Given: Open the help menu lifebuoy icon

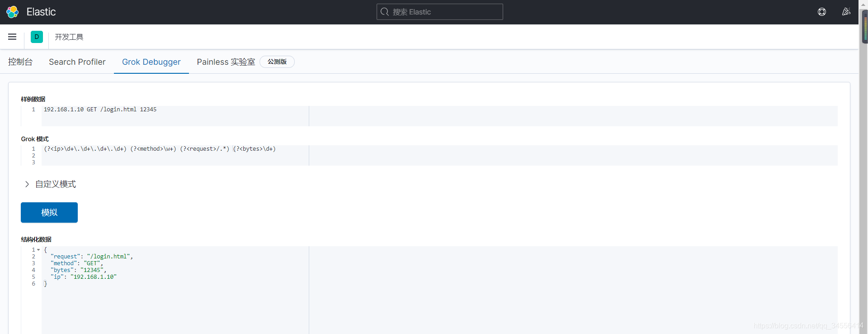Looking at the screenshot, I should 822,12.
